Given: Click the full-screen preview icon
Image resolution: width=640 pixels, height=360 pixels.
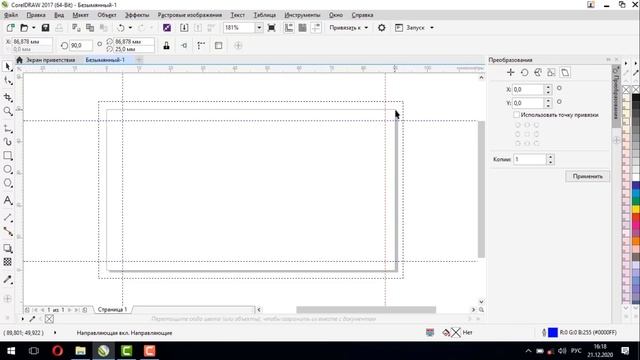Looking at the screenshot, I should coord(271,28).
